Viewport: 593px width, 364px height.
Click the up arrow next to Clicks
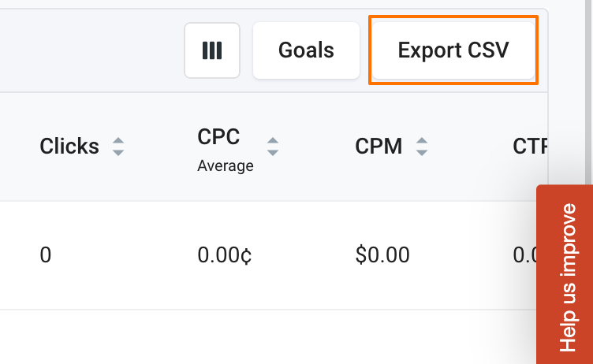click(x=118, y=140)
